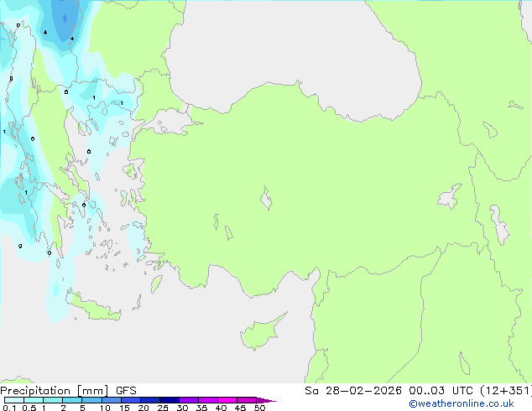
Task: Click the '45' legend scale label
Action: (240, 408)
